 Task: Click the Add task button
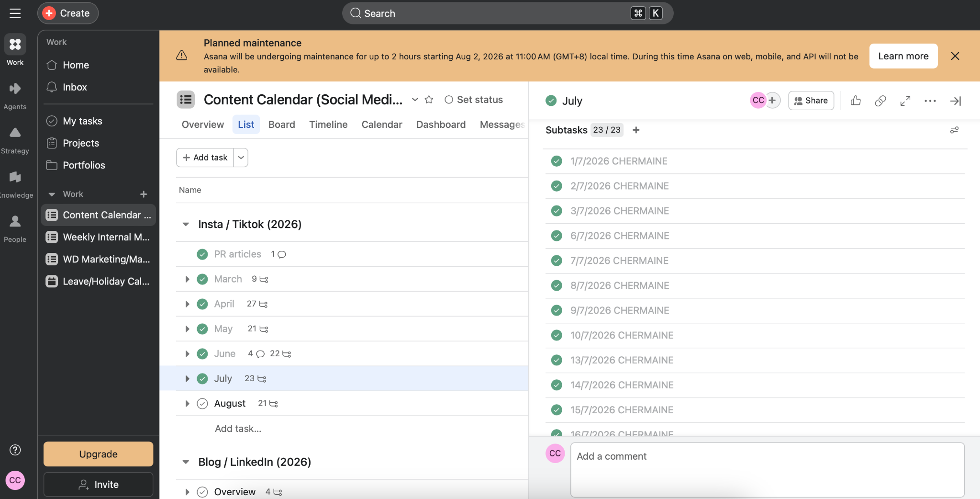pyautogui.click(x=205, y=158)
